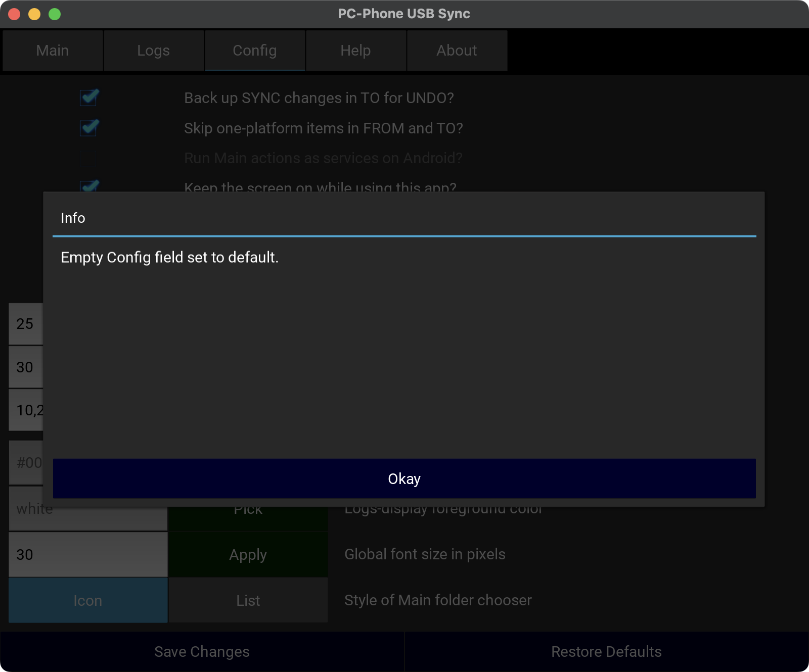Click the Global font size input field

coord(88,555)
